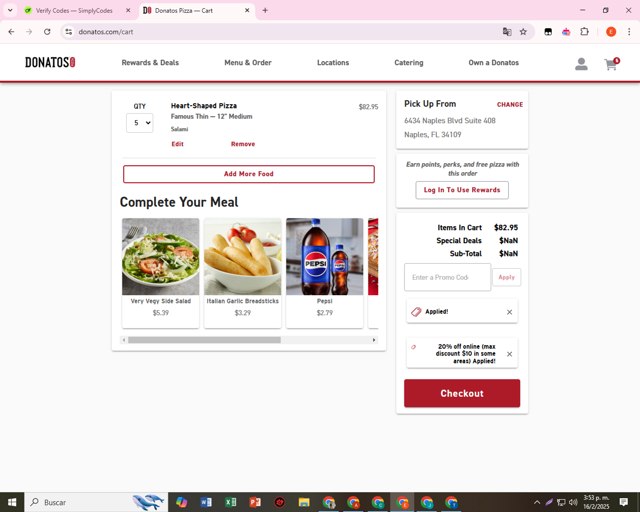
Task: Click the browser back arrow
Action: pyautogui.click(x=11, y=32)
